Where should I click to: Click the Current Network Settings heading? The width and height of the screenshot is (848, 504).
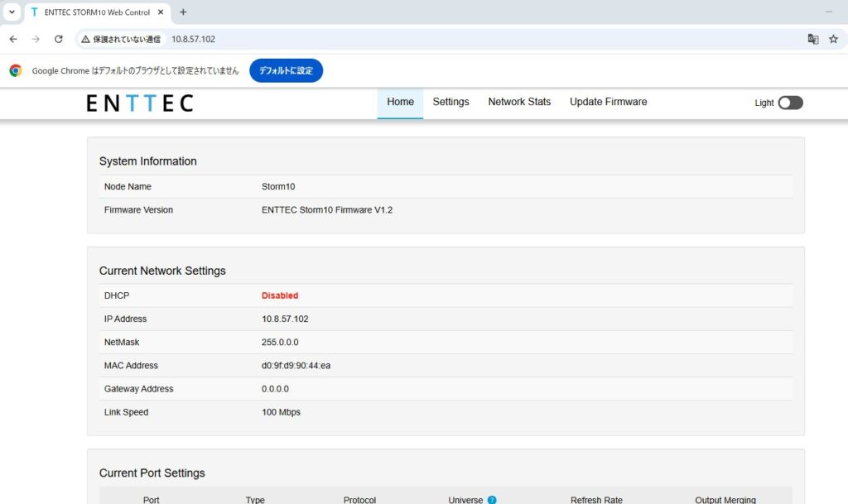(x=162, y=271)
